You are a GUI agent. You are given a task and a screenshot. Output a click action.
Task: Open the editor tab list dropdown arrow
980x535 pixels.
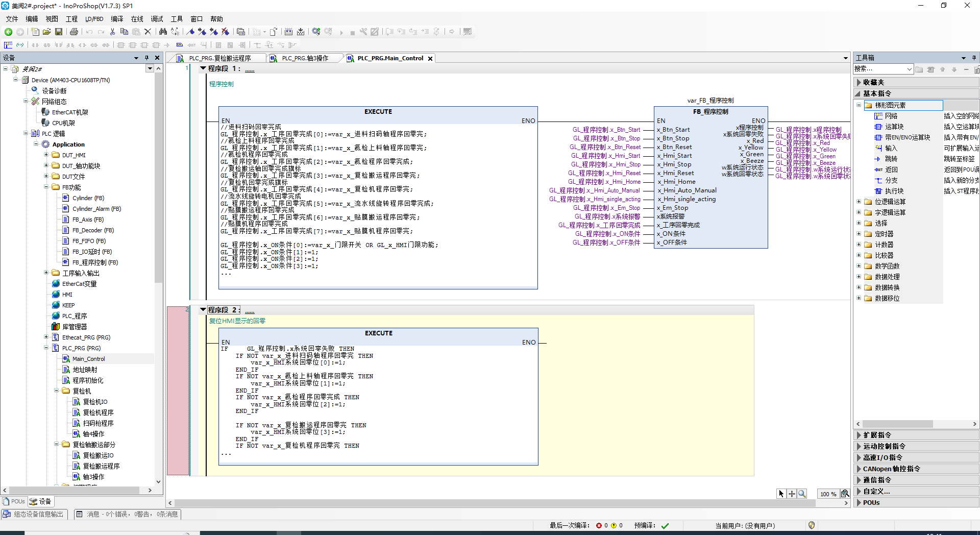[x=846, y=58]
